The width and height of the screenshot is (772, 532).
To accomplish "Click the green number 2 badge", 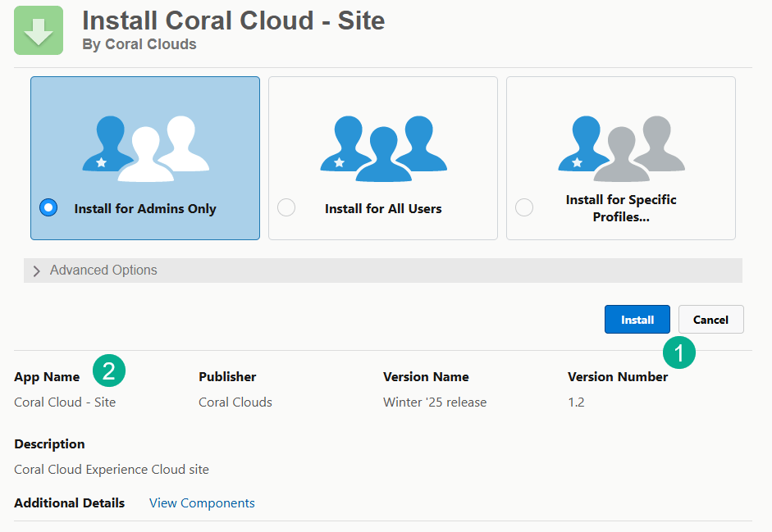I will click(x=109, y=371).
